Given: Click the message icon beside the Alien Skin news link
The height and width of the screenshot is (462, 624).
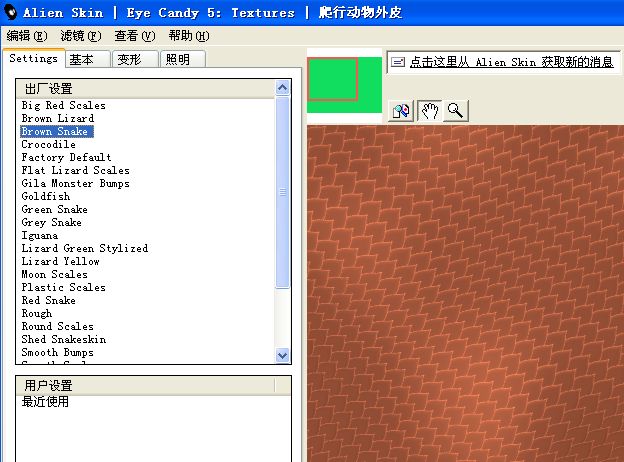Looking at the screenshot, I should pyautogui.click(x=398, y=62).
